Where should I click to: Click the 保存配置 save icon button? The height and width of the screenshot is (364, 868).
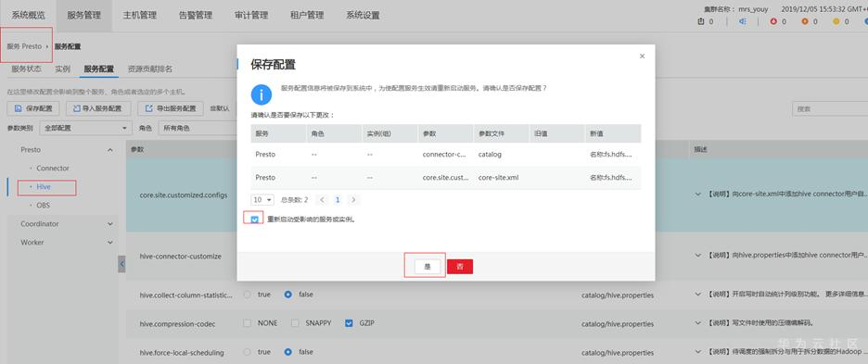[x=33, y=108]
